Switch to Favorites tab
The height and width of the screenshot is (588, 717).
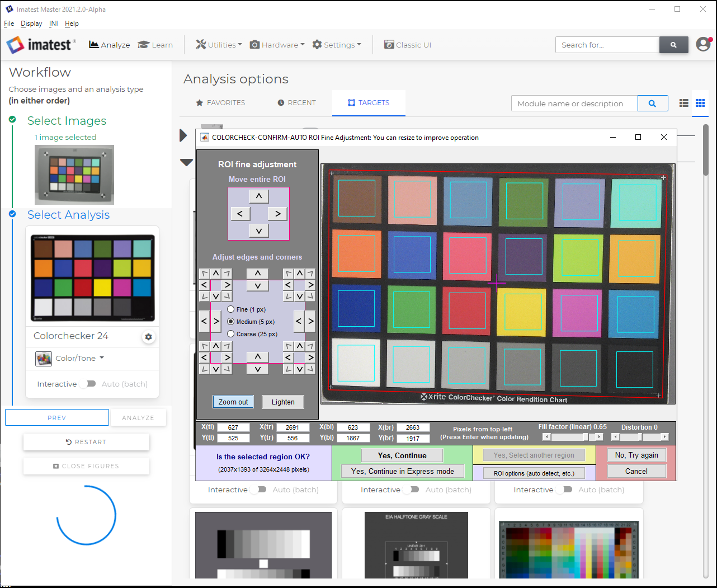220,103
